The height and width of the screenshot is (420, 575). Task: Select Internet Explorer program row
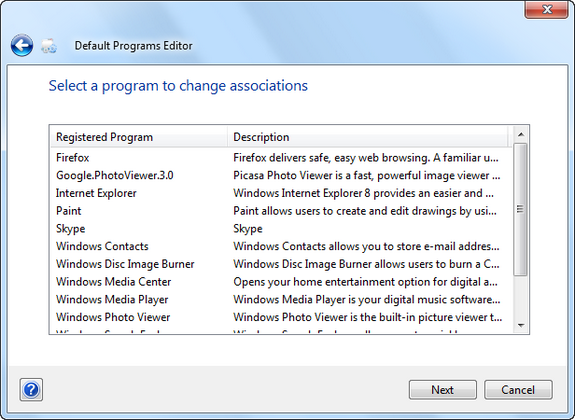point(96,193)
